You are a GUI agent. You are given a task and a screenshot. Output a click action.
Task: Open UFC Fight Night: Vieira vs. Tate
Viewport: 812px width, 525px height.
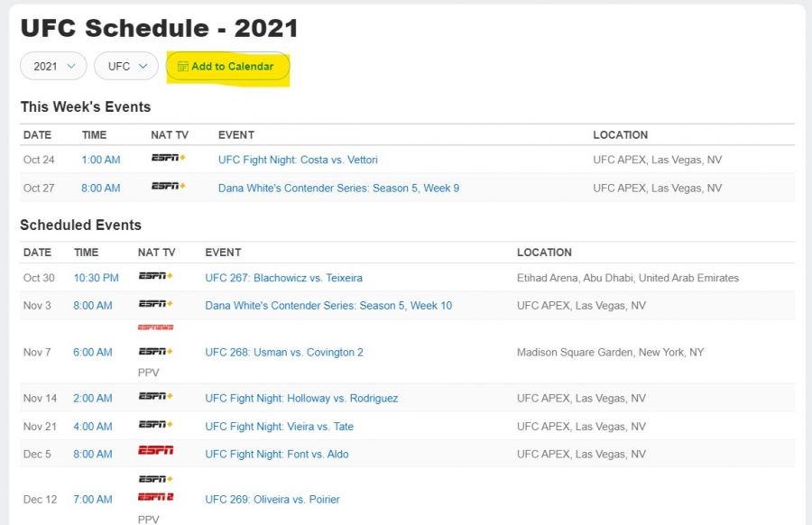279,426
